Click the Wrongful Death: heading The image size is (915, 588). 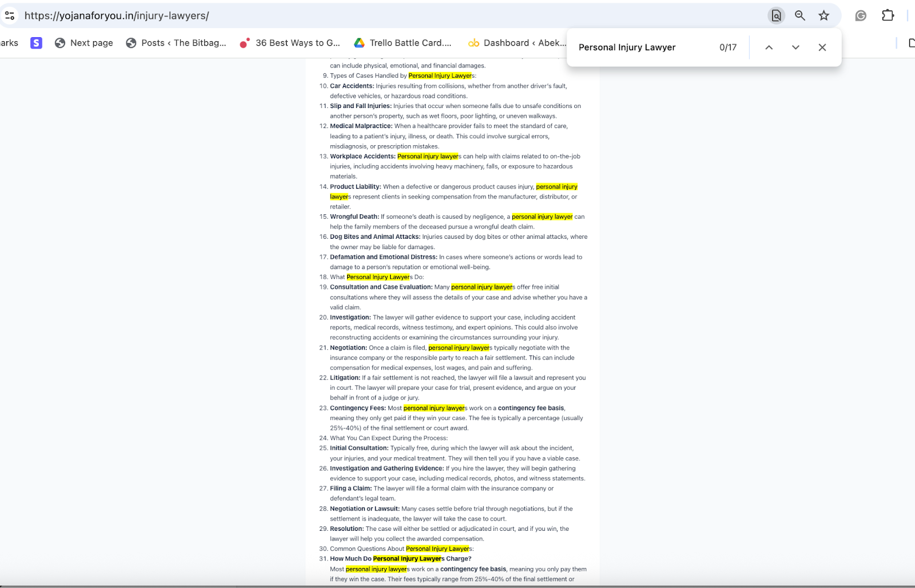(x=355, y=217)
